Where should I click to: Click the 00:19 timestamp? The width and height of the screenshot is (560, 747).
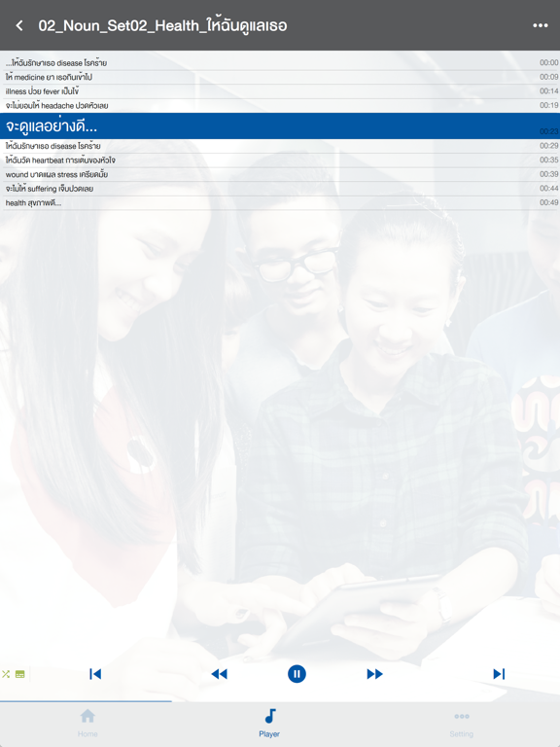(x=548, y=105)
